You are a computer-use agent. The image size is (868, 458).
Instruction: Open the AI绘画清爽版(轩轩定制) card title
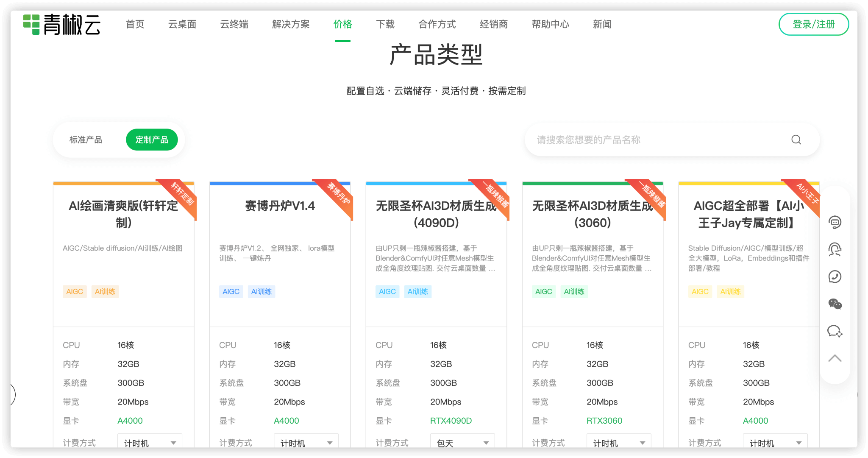tap(123, 214)
